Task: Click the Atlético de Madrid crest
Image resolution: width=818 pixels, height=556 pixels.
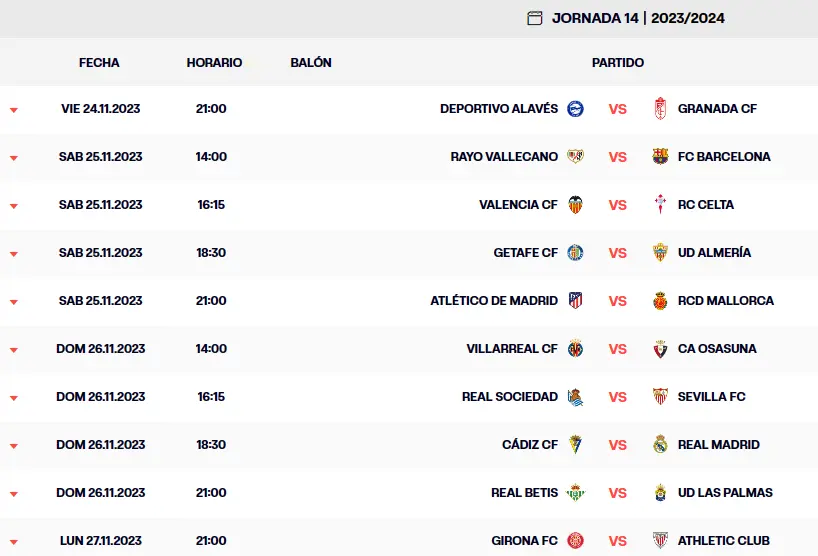Action: (575, 300)
